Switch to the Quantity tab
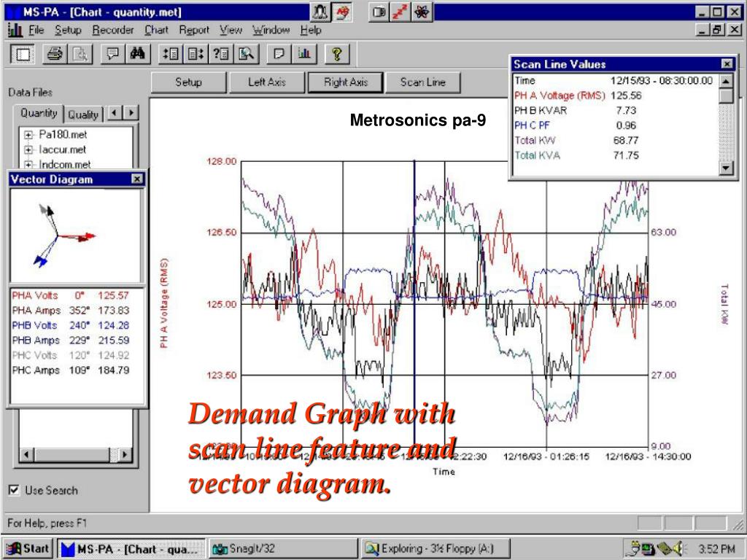Screen dimensions: 747x560 (x=39, y=113)
